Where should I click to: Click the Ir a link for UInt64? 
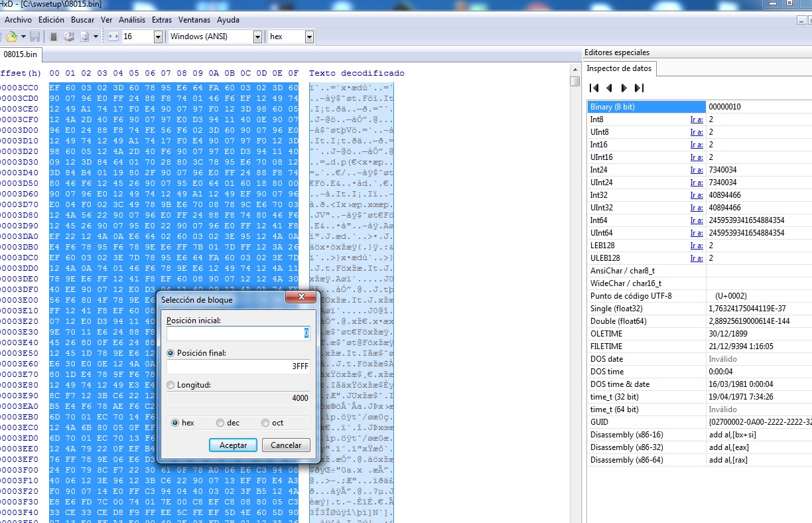click(x=696, y=233)
